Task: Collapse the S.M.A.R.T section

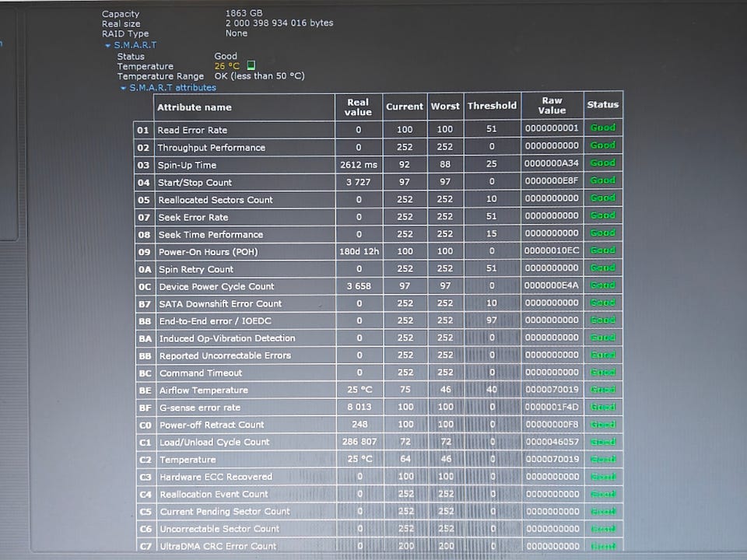Action: (x=107, y=46)
